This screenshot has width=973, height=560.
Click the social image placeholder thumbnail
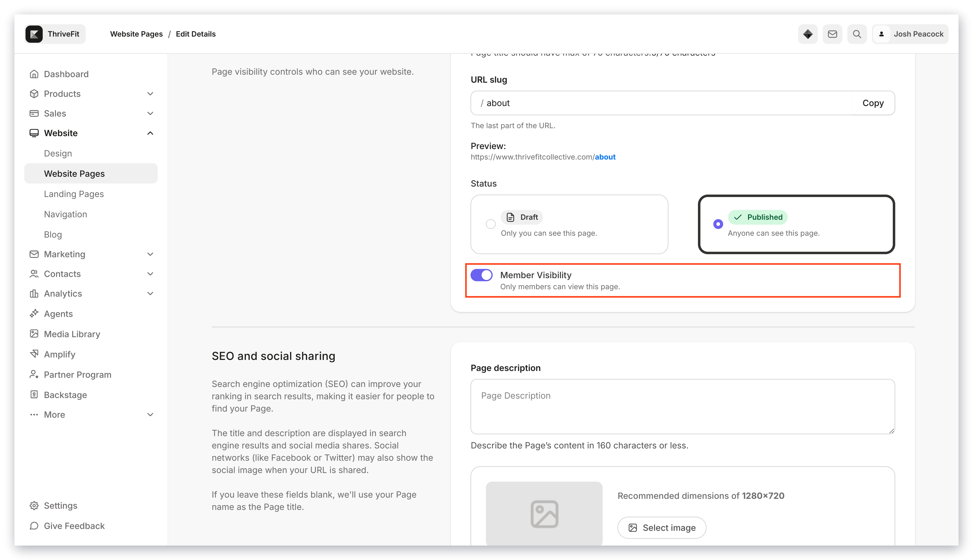544,514
